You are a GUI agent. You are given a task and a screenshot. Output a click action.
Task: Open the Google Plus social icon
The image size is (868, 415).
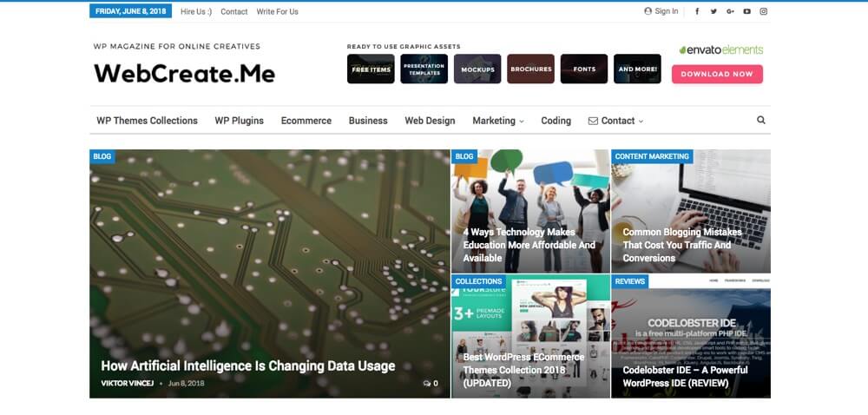(730, 11)
